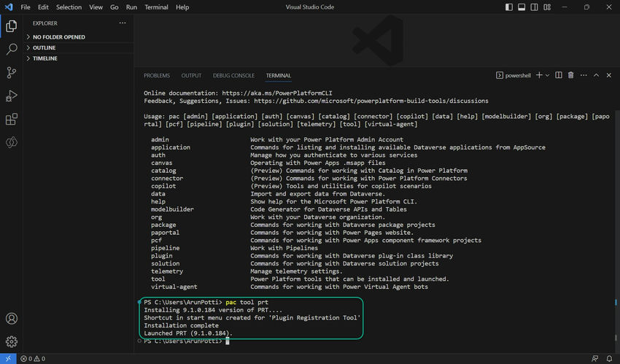Viewport: 620px width, 364px height.
Task: Click the 'pac tool prt' command text
Action: coord(247,302)
